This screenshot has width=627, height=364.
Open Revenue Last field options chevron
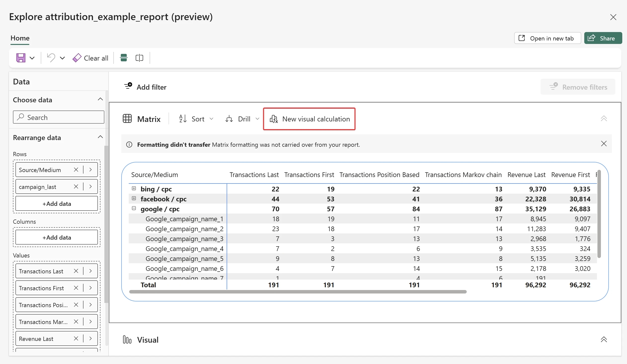[x=90, y=339]
